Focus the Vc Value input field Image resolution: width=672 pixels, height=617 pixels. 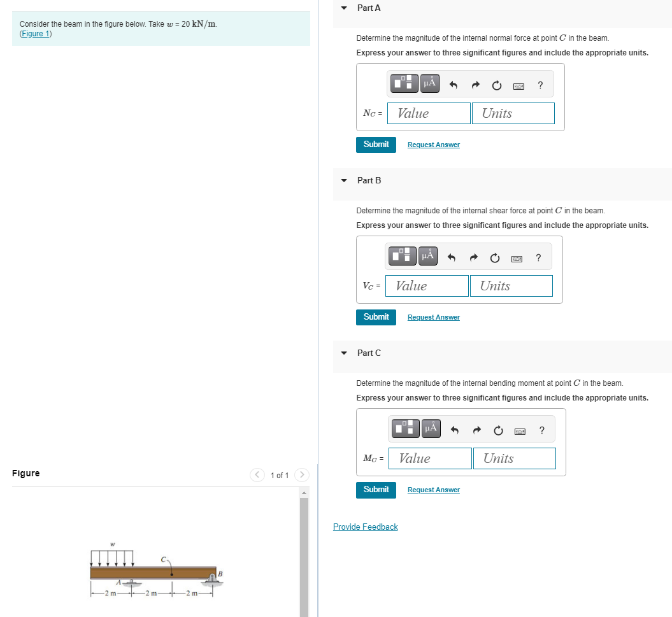click(427, 286)
